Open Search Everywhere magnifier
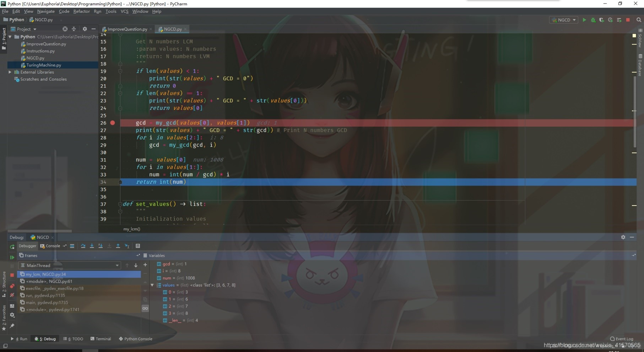The width and height of the screenshot is (644, 352). tap(639, 20)
